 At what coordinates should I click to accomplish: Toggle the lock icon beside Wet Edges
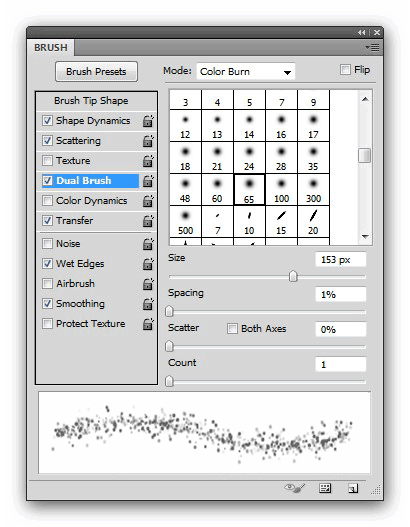148,264
